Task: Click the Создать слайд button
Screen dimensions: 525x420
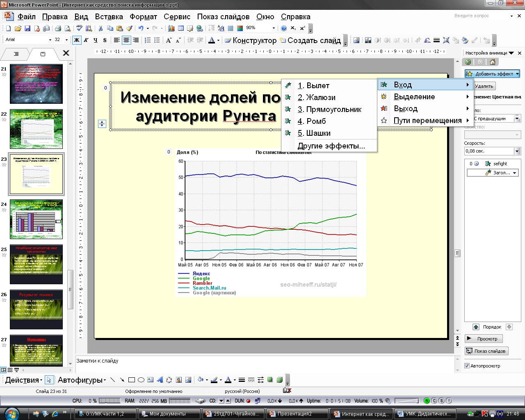Action: click(310, 40)
